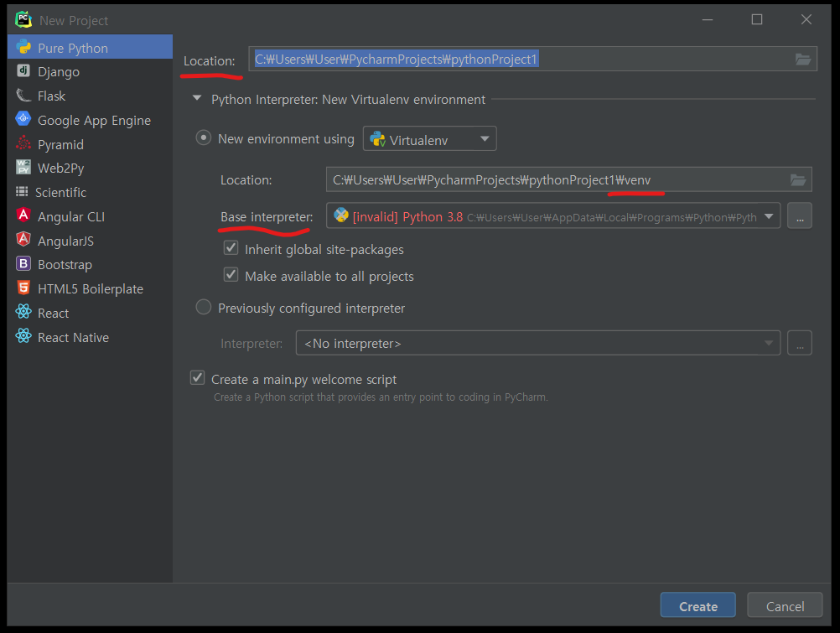Screen dimensions: 840x633
Task: Browse folder icon for project Location
Action: coord(802,59)
